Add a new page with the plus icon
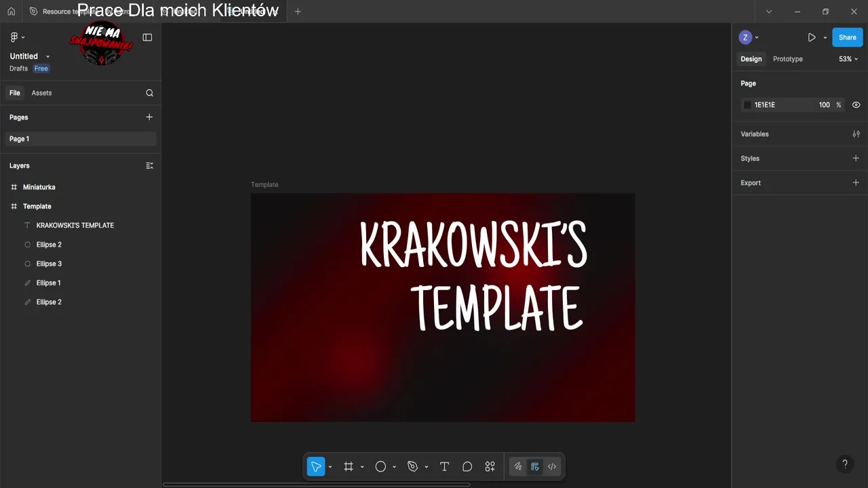The width and height of the screenshot is (868, 488). [x=149, y=117]
